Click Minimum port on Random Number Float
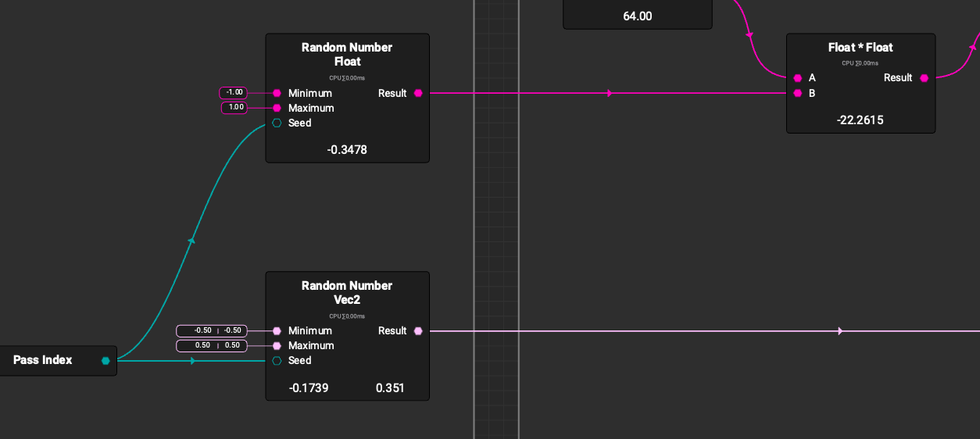 click(x=277, y=94)
